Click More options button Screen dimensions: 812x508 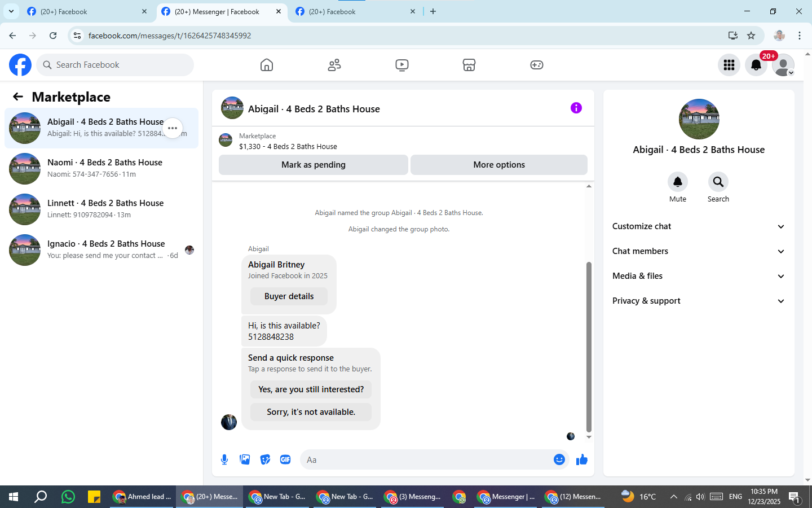499,165
